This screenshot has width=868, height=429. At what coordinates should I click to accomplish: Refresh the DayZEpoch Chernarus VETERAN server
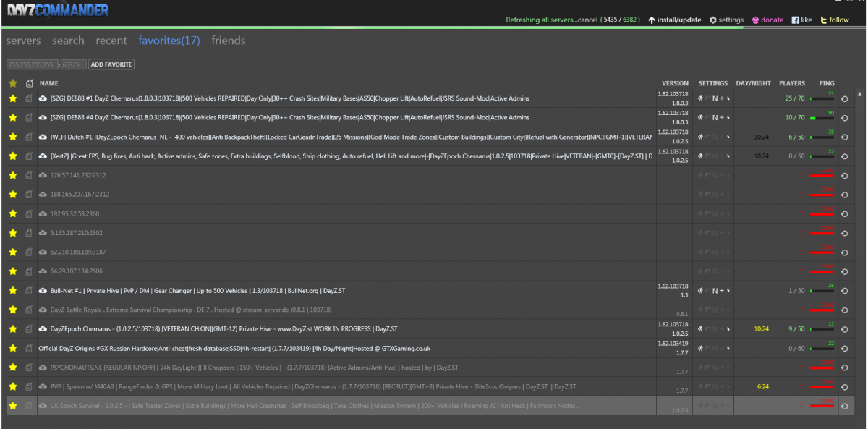pos(844,329)
